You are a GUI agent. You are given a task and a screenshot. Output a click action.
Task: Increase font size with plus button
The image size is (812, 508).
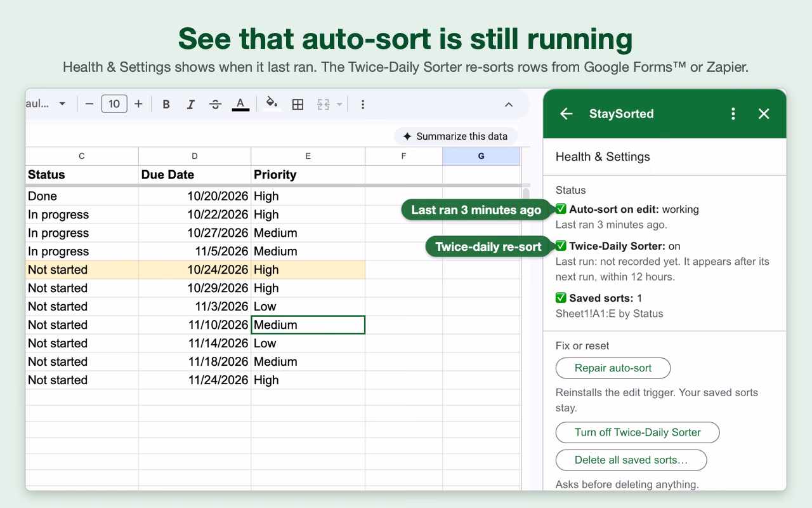[x=138, y=104]
